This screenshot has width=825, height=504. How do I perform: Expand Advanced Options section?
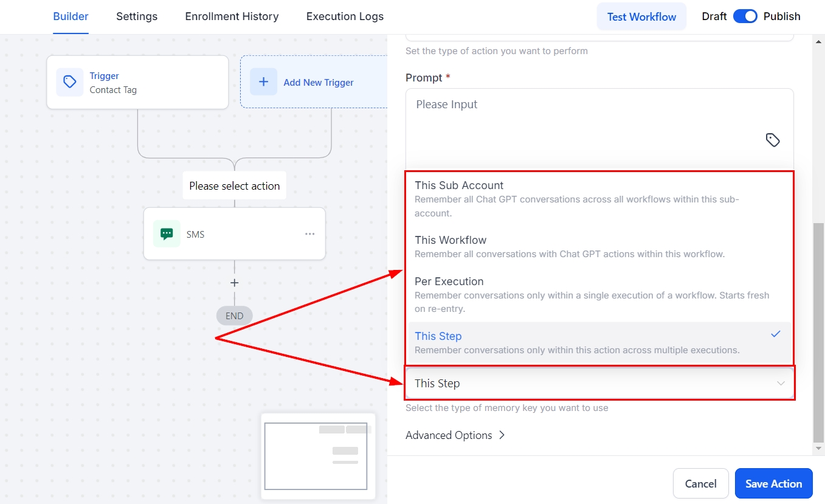point(455,435)
